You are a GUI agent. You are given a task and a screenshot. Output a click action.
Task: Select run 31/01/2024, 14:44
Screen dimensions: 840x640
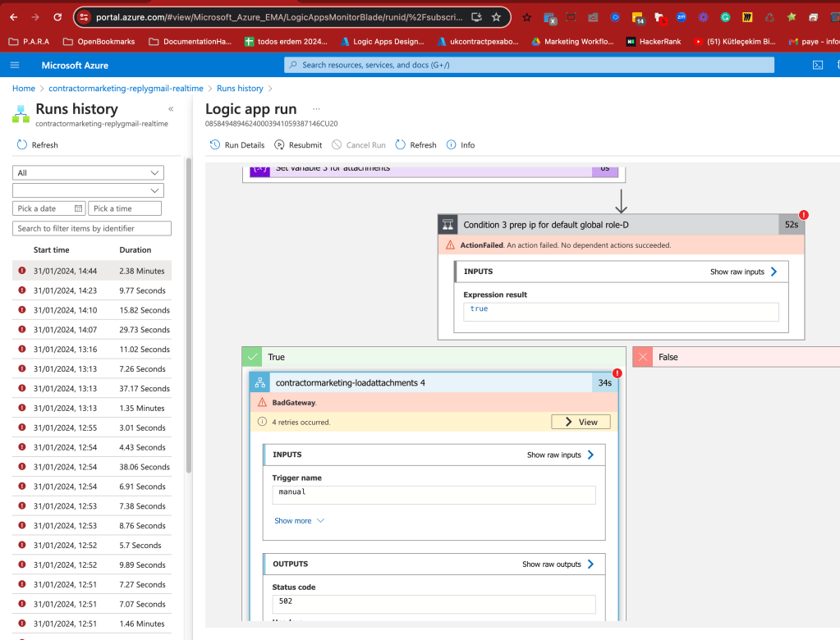point(92,271)
